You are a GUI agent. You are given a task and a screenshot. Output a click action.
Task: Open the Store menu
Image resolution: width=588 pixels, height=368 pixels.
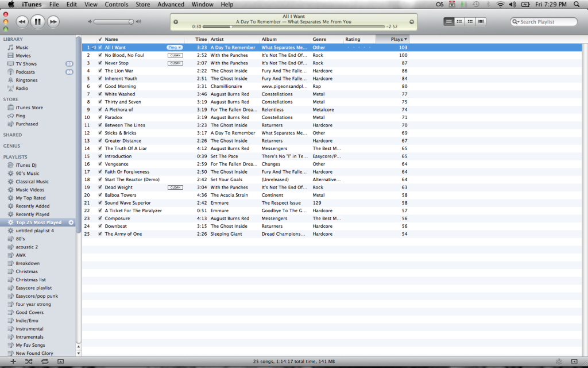[143, 5]
